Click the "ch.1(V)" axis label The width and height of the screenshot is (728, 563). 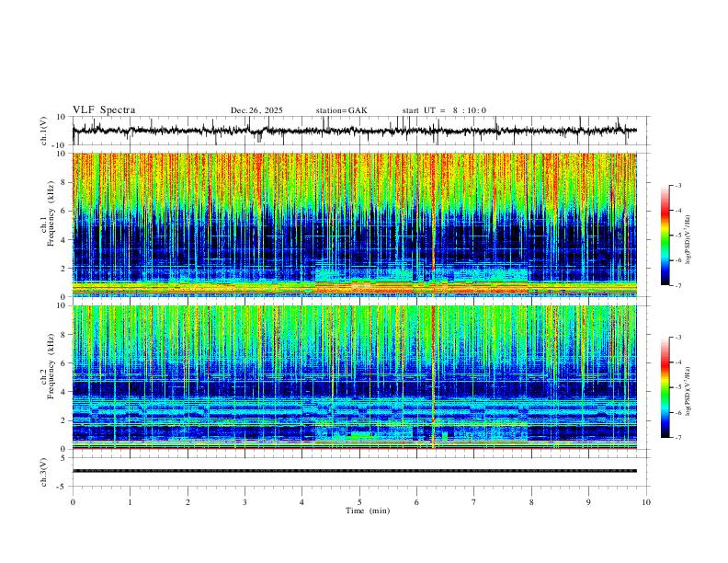44,131
